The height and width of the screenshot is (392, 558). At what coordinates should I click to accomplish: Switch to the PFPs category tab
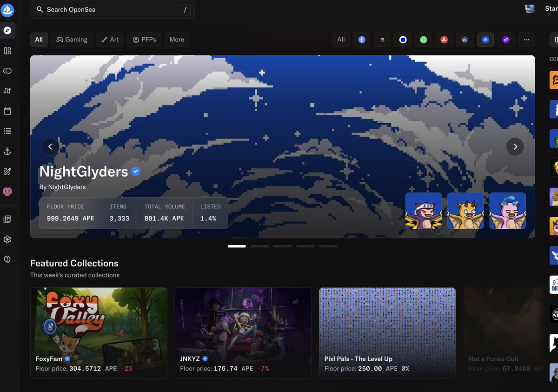tap(145, 40)
